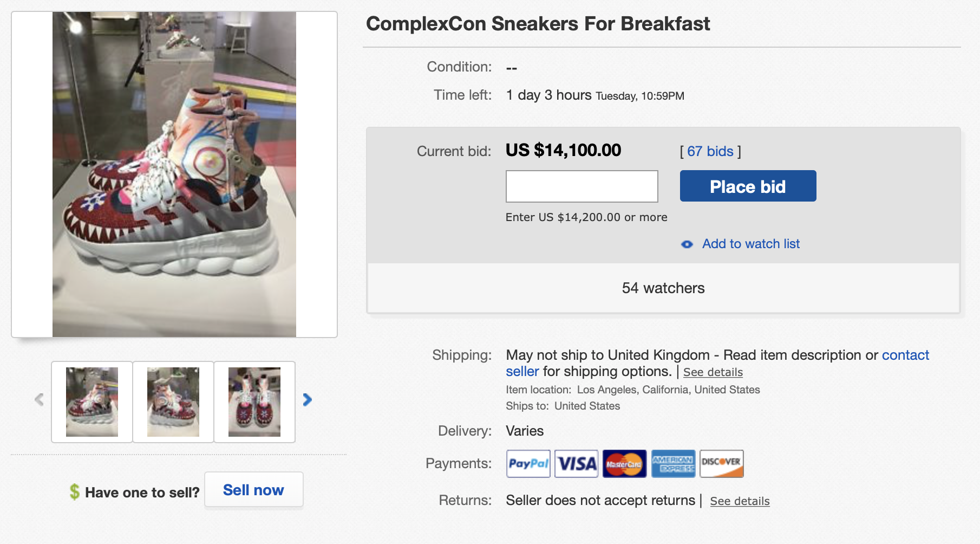Screen dimensions: 980x544
Task: Select the first sneaker thumbnail
Action: pyautogui.click(x=92, y=402)
